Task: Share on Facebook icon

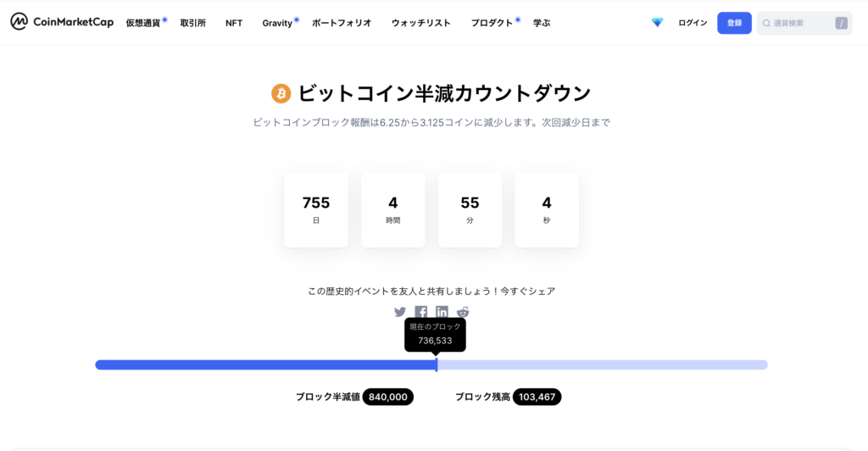Action: pyautogui.click(x=420, y=312)
